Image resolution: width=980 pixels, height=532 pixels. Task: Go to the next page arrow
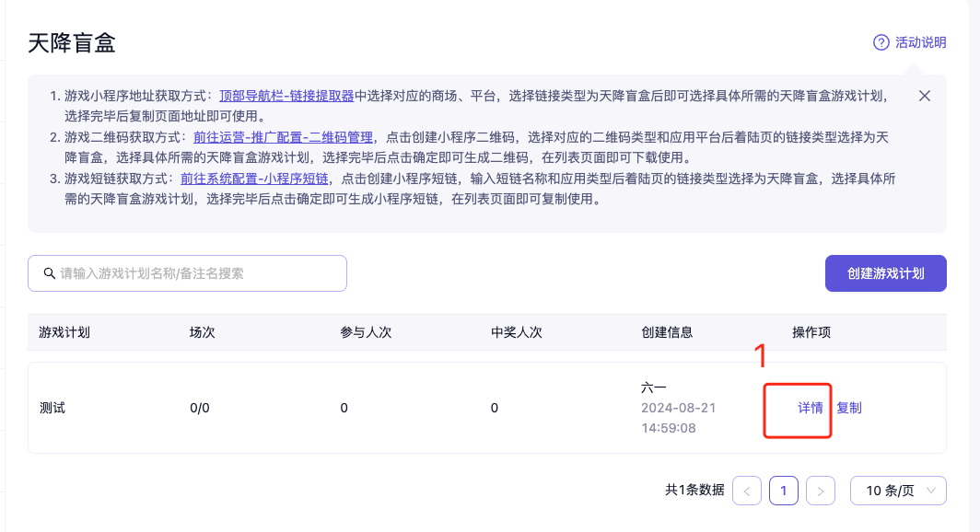point(821,491)
